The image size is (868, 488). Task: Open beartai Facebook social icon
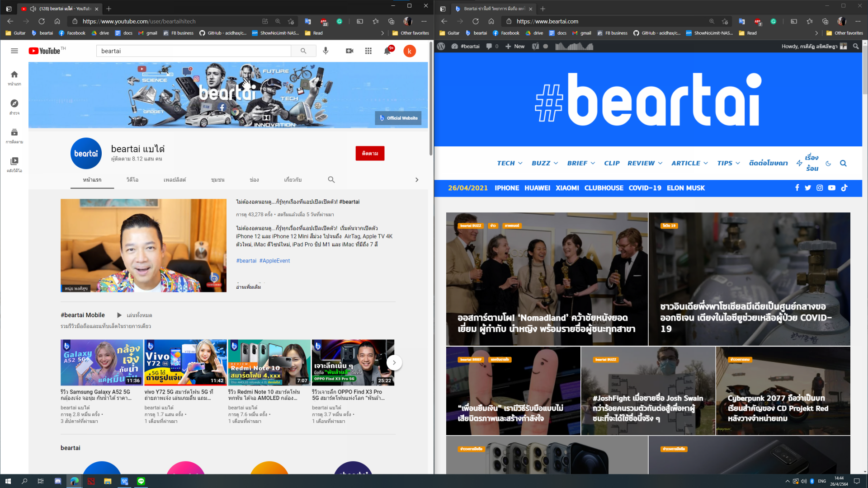pos(797,188)
